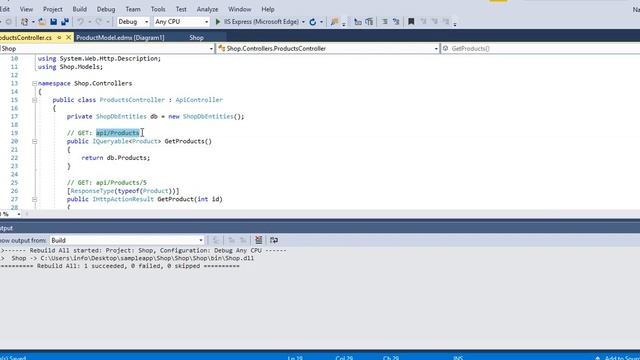Screen dimensions: 640x360
Task: Close the ProductsController.cs tab
Action: (x=69, y=38)
